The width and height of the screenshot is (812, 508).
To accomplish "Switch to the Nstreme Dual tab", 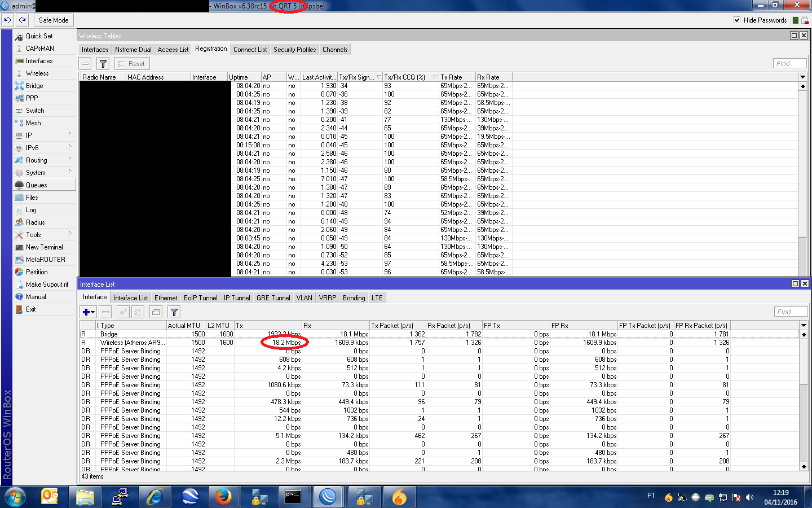I will [133, 50].
